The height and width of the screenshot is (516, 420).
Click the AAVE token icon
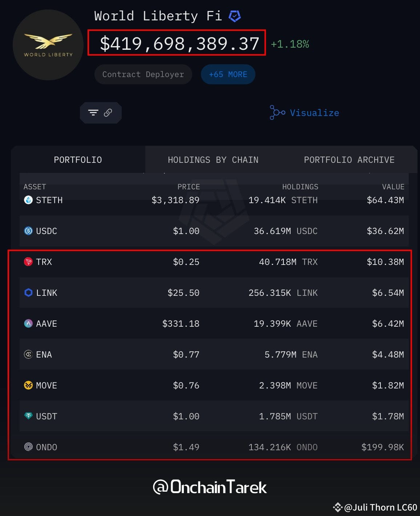pyautogui.click(x=28, y=323)
